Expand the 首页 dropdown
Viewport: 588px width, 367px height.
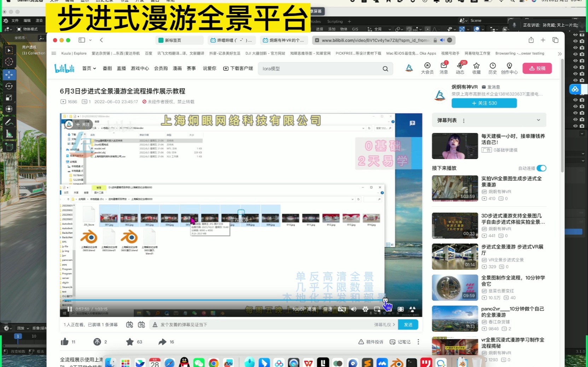coord(89,68)
